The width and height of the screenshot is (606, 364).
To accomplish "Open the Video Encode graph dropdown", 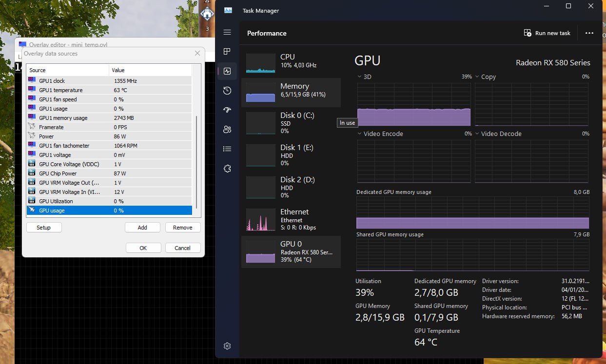I will coord(359,133).
